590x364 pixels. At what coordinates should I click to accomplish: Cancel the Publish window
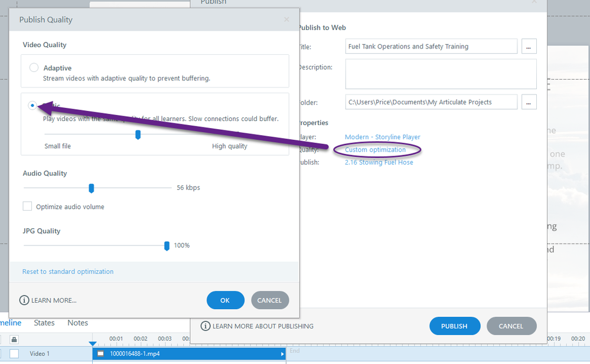pos(511,326)
